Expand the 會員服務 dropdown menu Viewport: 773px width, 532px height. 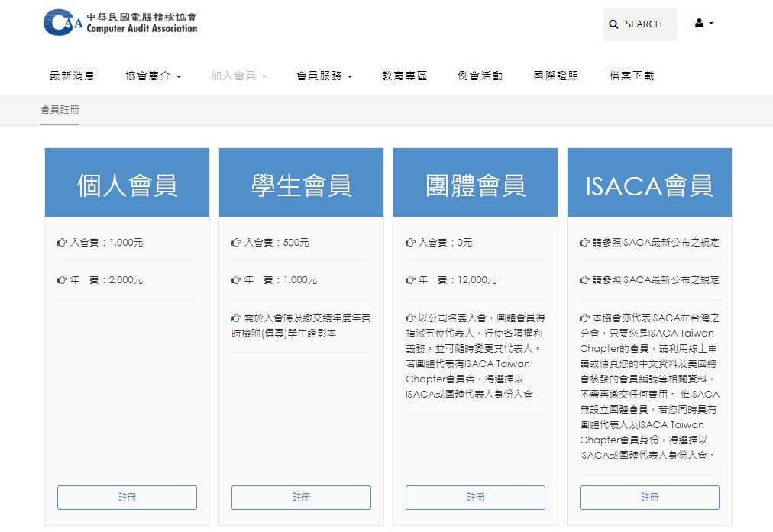324,76
